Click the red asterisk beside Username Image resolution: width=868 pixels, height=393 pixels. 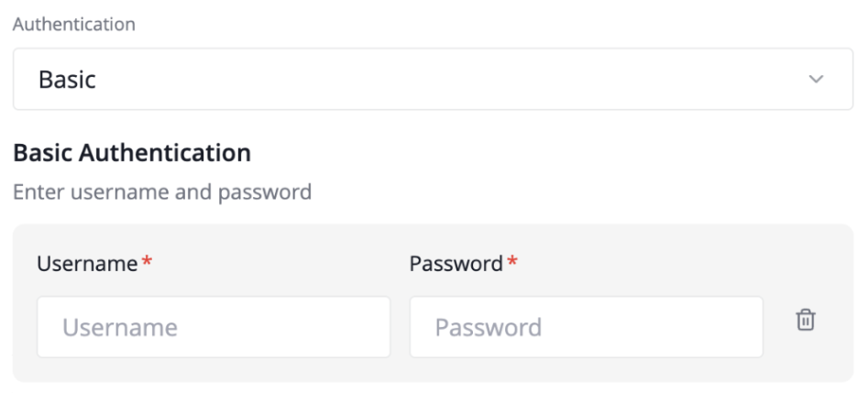pos(147,263)
